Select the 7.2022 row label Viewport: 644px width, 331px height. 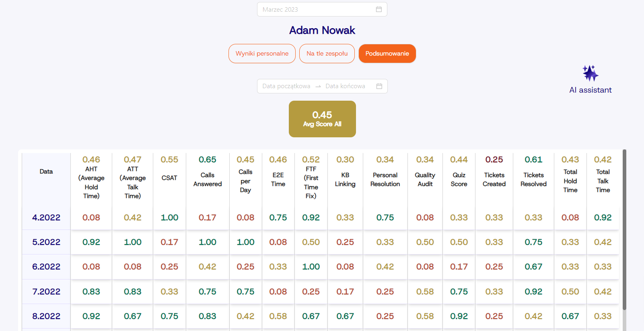(46, 292)
